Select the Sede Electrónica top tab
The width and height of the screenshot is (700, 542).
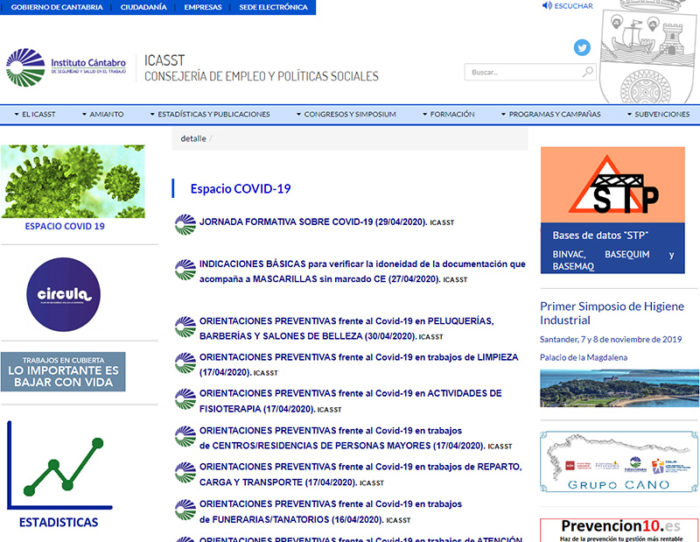(x=273, y=7)
